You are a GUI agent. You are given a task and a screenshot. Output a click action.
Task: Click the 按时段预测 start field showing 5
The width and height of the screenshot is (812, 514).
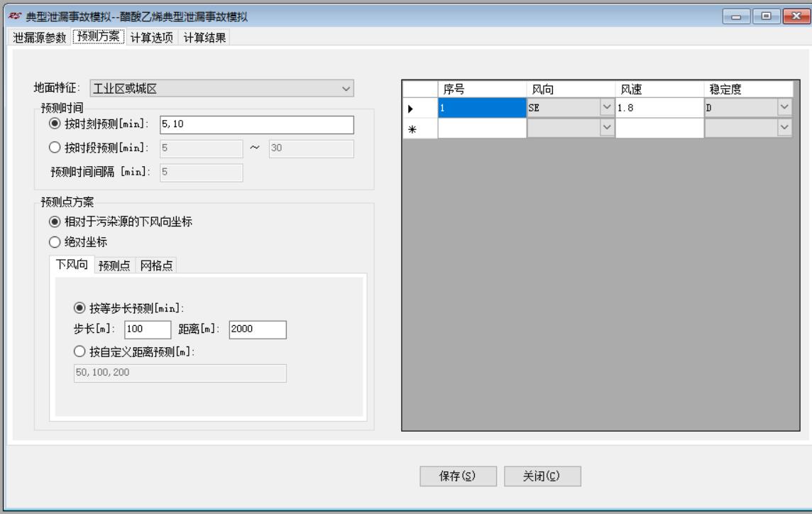coord(202,148)
